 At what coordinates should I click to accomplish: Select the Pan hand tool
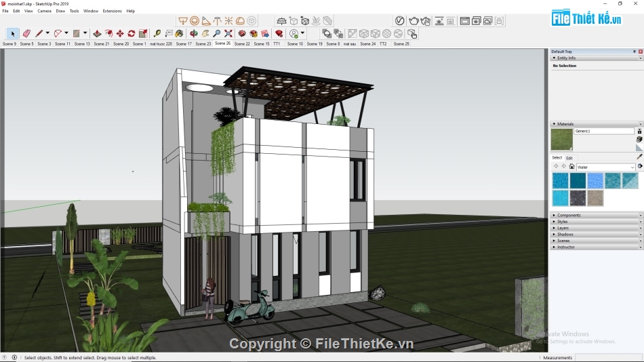pos(205,33)
